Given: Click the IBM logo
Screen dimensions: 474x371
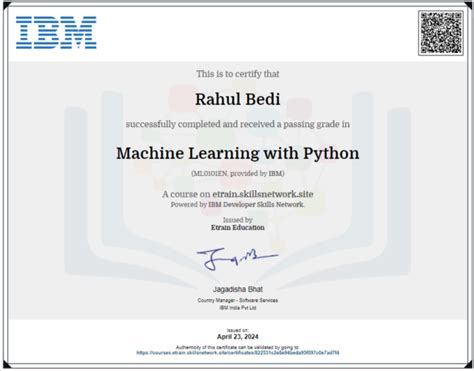Looking at the screenshot, I should click(56, 32).
